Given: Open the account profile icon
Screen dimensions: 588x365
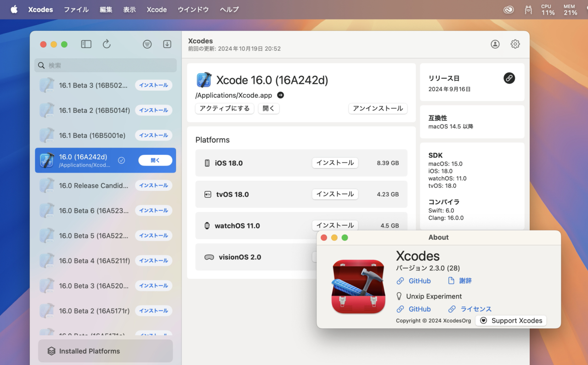Looking at the screenshot, I should 495,44.
